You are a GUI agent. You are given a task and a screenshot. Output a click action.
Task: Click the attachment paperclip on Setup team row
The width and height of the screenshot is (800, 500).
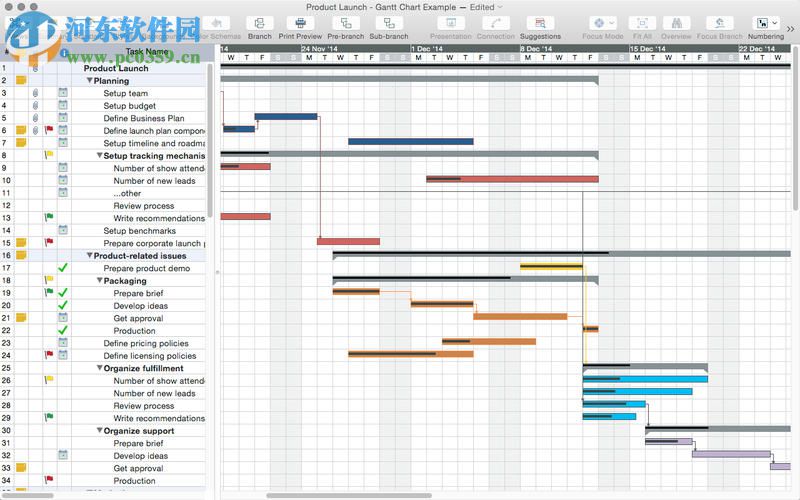point(35,93)
